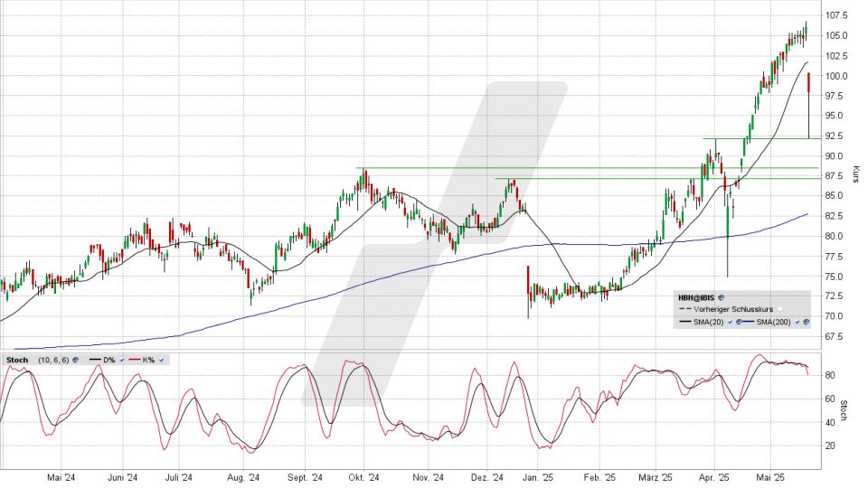Select the 'Sept. '24' date label
868x488 pixels.
tap(305, 477)
